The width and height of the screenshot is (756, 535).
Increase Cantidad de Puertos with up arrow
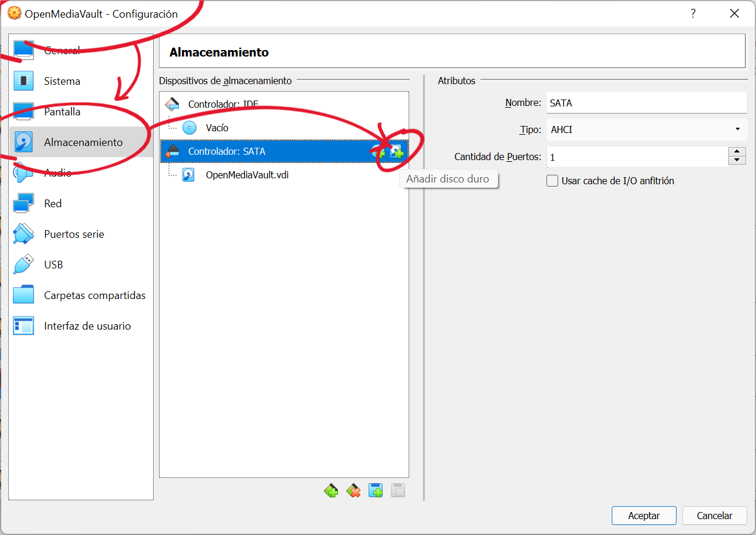(737, 152)
